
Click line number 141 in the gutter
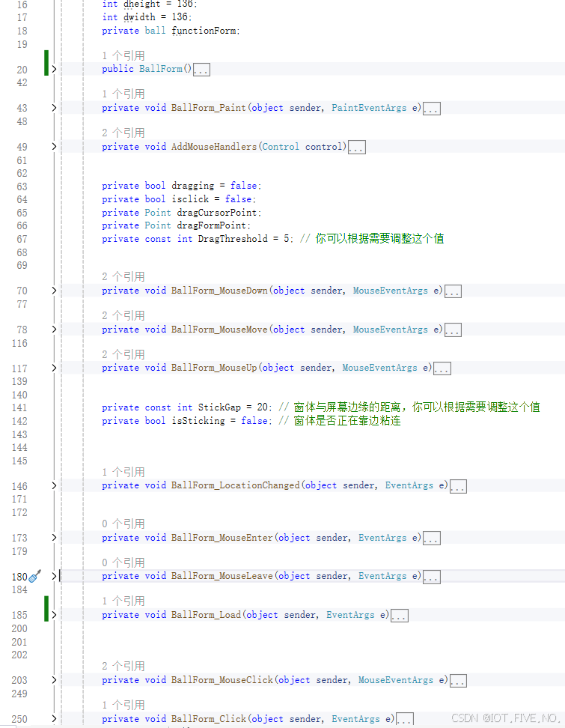point(19,407)
